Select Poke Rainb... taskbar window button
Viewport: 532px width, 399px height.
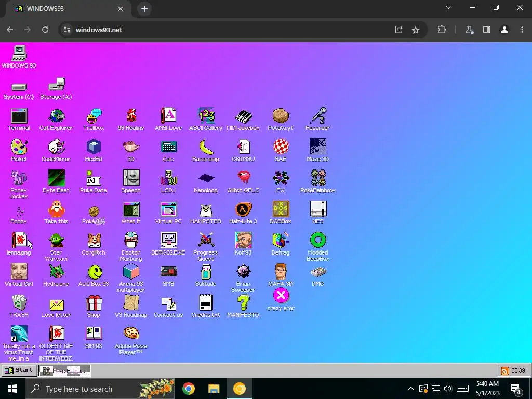coord(64,370)
